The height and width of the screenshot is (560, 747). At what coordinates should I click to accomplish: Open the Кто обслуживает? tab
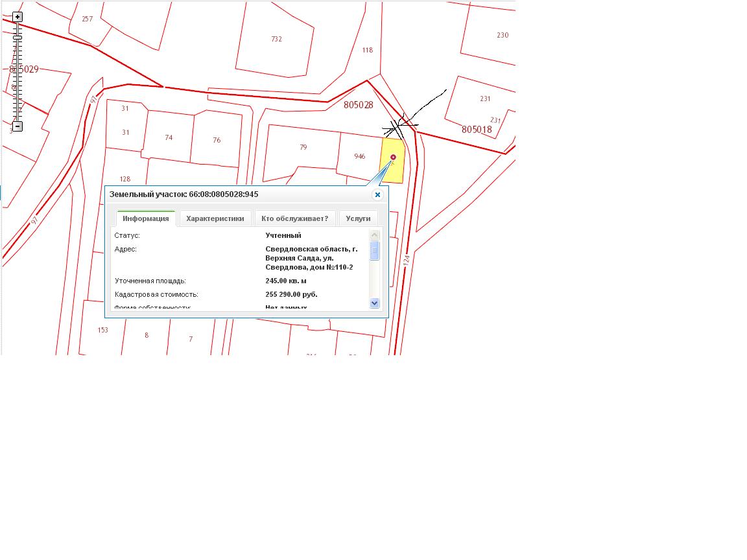click(295, 218)
